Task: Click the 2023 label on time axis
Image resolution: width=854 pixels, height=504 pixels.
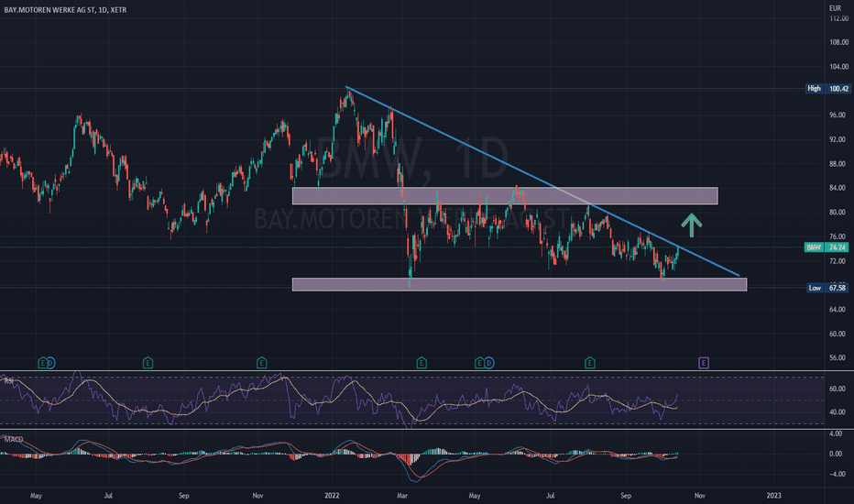Action: pos(773,495)
